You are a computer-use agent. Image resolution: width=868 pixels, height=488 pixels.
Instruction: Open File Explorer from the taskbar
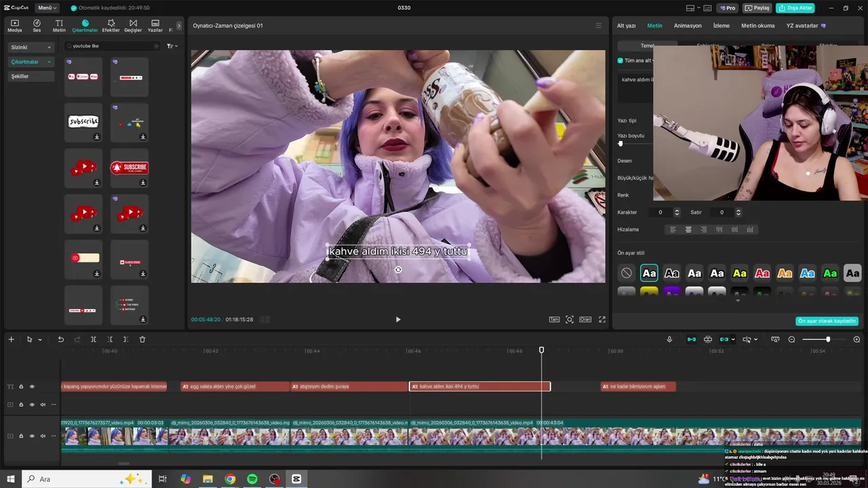208,479
